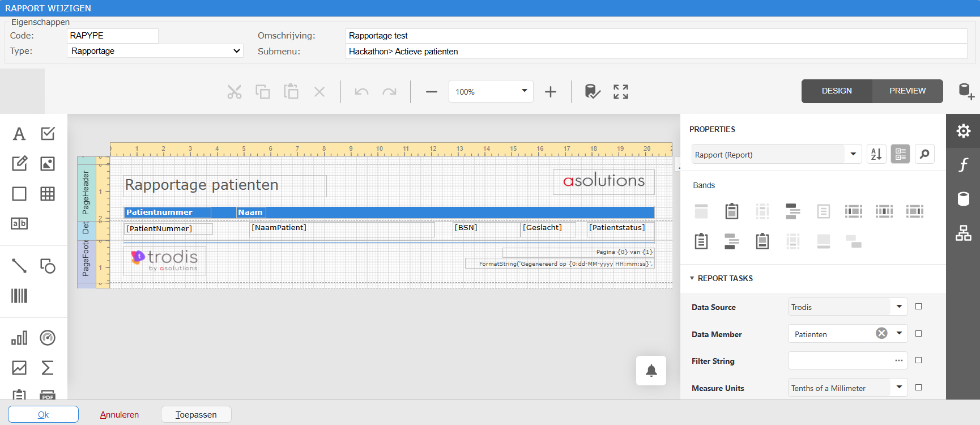
Task: Select the bar Chart control
Action: (19, 338)
